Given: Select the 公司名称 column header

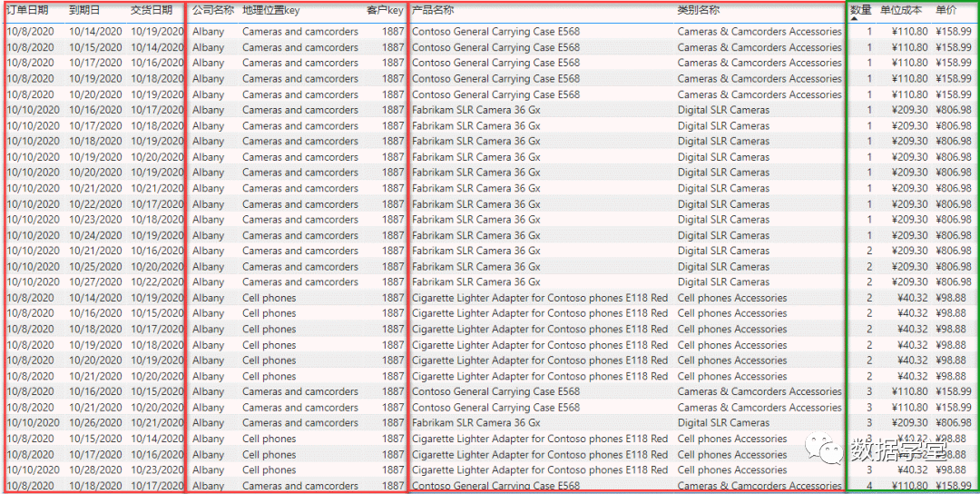Looking at the screenshot, I should 213,11.
